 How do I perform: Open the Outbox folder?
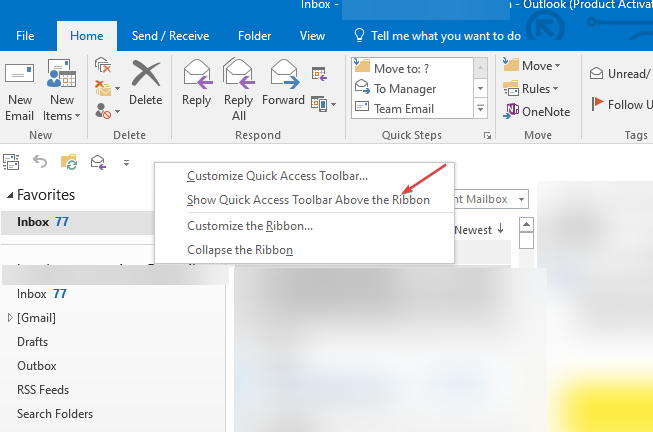coord(37,366)
